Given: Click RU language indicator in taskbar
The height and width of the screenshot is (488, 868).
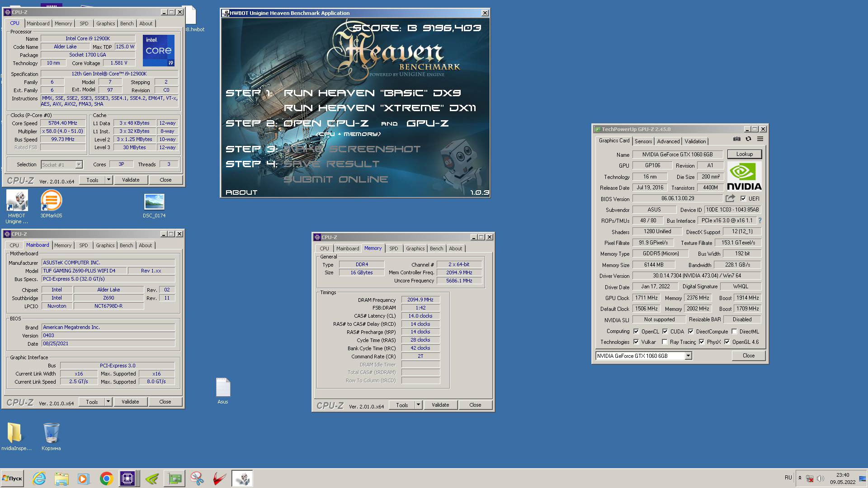Looking at the screenshot, I should coord(788,478).
